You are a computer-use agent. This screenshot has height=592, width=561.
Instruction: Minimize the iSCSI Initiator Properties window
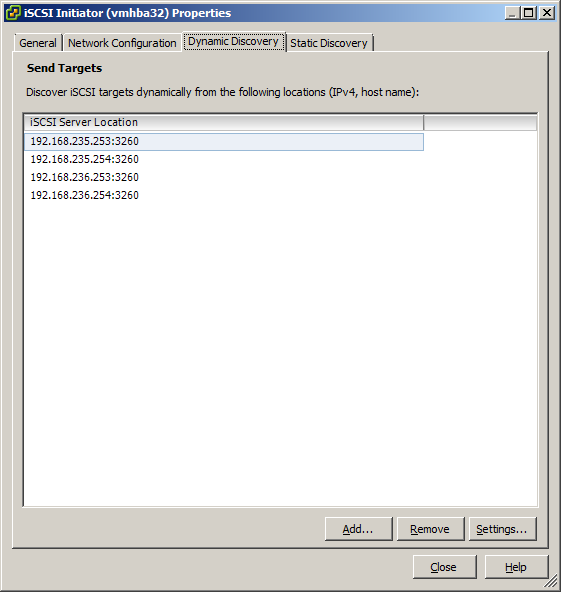point(512,13)
